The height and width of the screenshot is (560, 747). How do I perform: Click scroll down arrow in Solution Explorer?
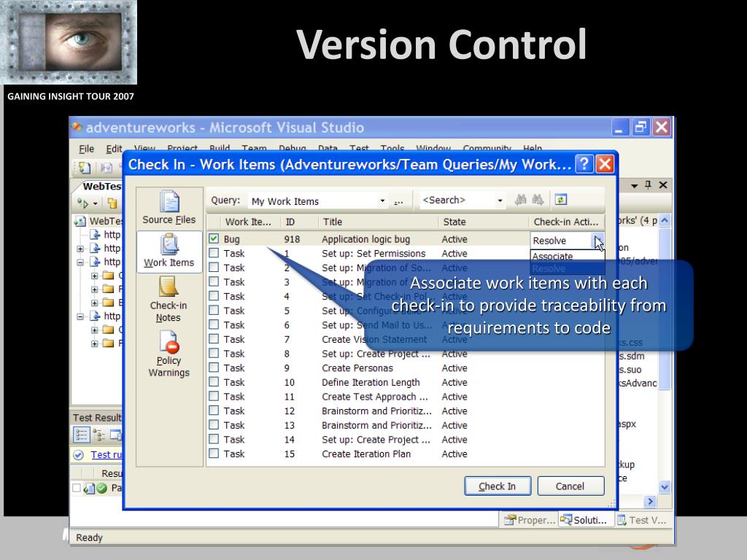click(665, 486)
